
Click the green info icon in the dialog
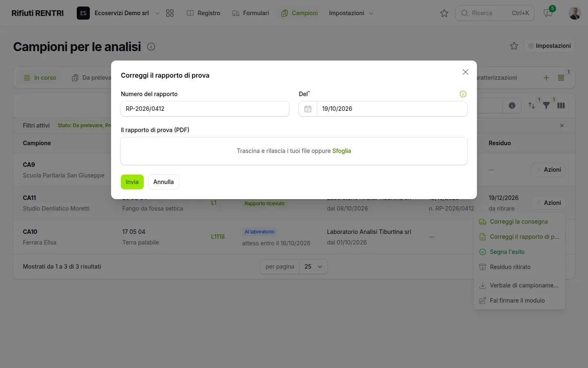463,94
